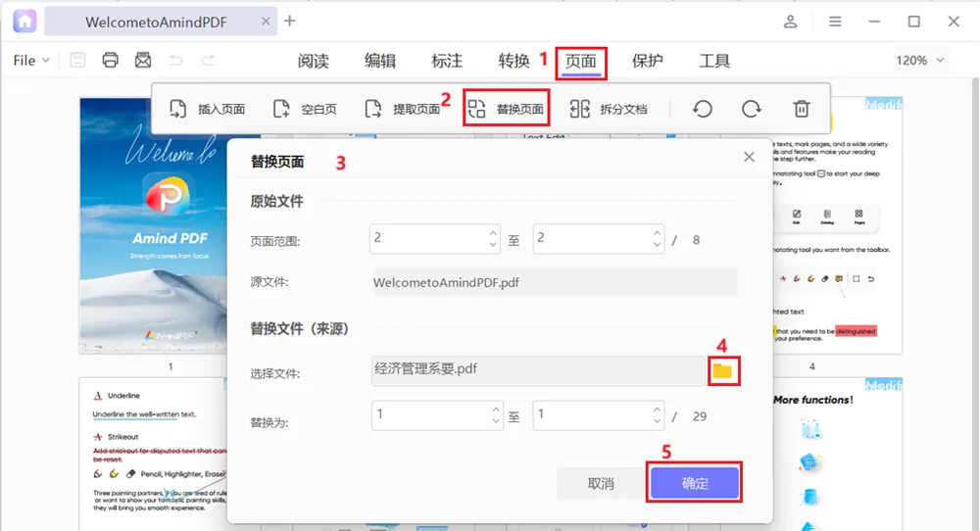Decrease 替换为 start page value

(x=496, y=421)
